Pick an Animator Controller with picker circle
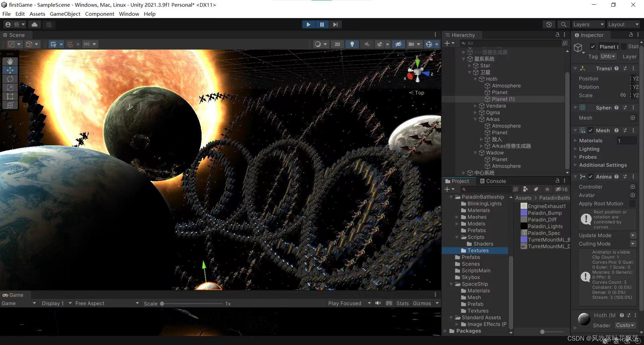 [633, 187]
